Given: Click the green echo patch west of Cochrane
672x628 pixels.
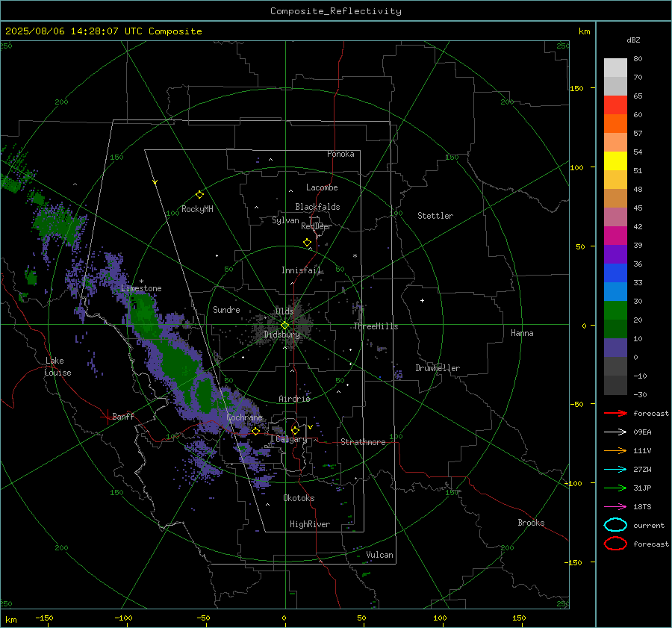Looking at the screenshot, I should click(204, 395).
